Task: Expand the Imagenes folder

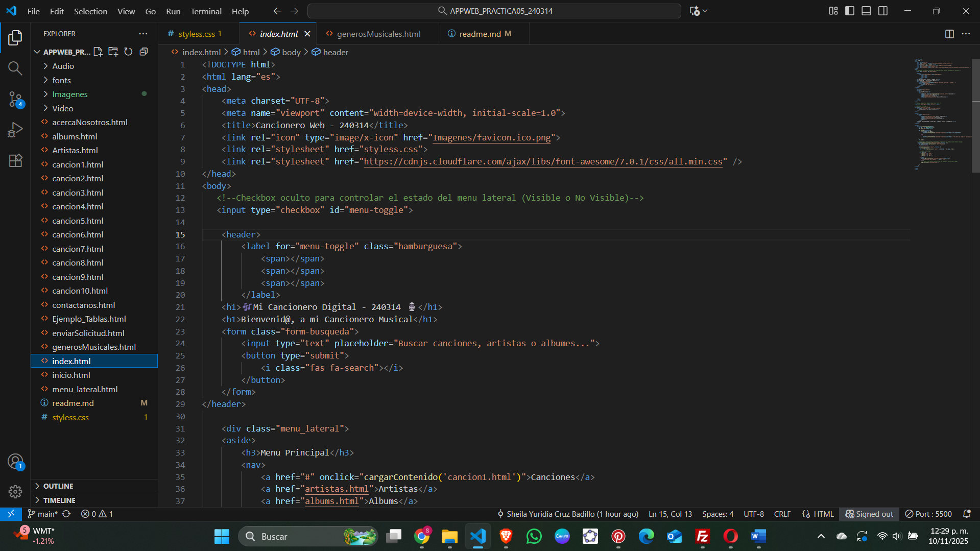Action: point(69,94)
